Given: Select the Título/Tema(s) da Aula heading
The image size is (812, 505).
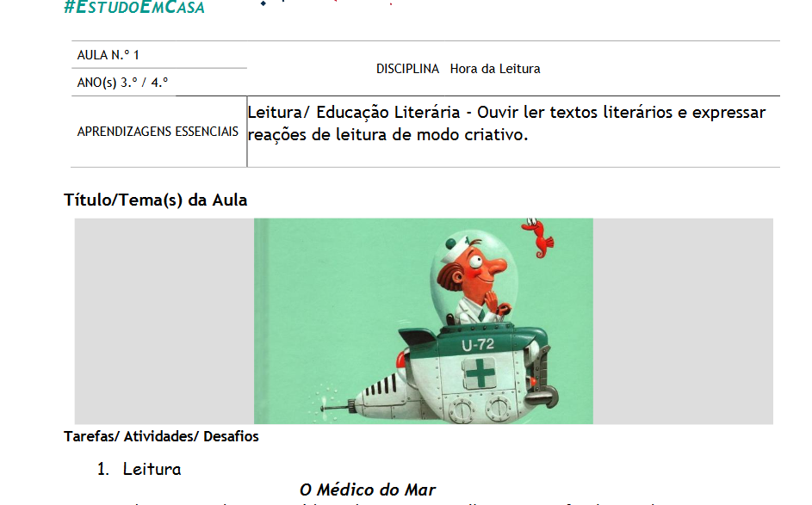Looking at the screenshot, I should pyautogui.click(x=155, y=200).
